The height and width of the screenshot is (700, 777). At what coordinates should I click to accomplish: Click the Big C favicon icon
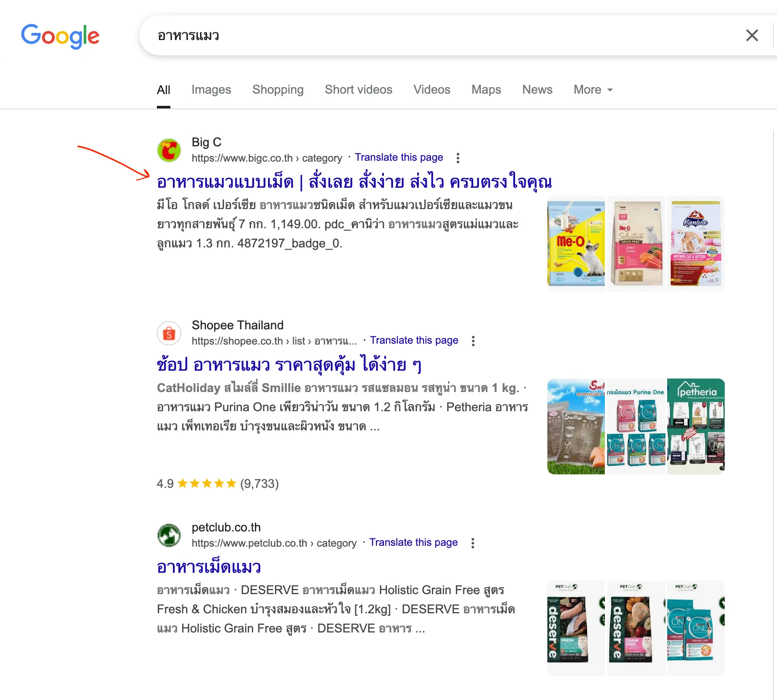click(169, 150)
